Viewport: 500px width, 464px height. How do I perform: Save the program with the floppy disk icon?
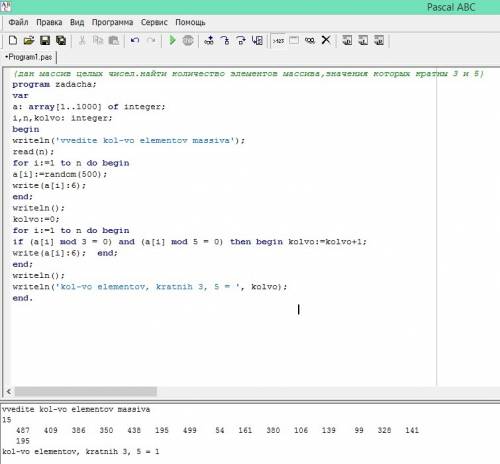tap(45, 41)
